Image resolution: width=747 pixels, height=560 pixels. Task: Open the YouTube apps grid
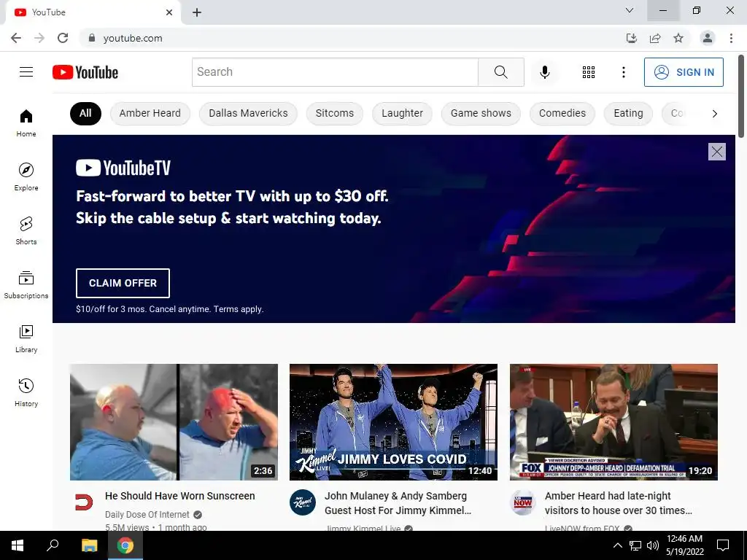(x=589, y=72)
